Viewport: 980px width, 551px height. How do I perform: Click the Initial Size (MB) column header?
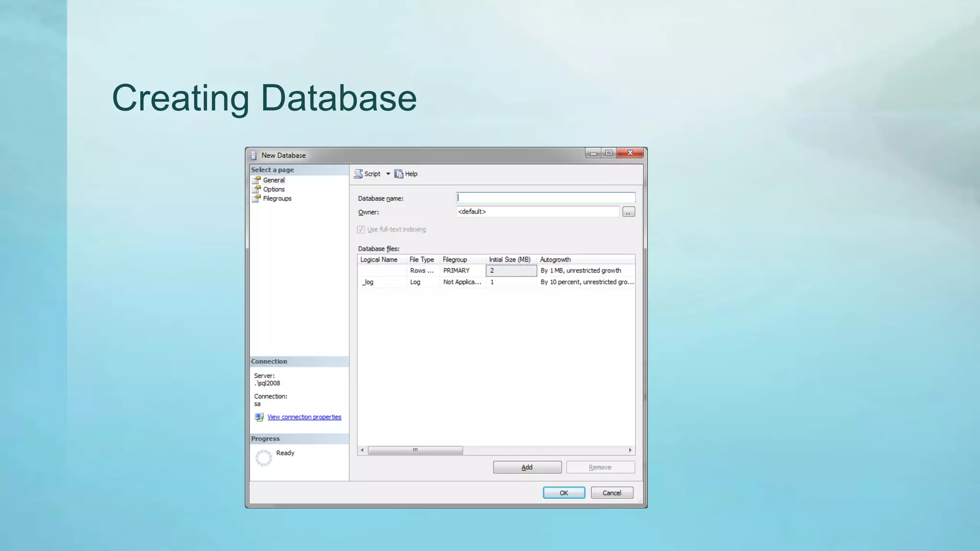click(x=511, y=260)
